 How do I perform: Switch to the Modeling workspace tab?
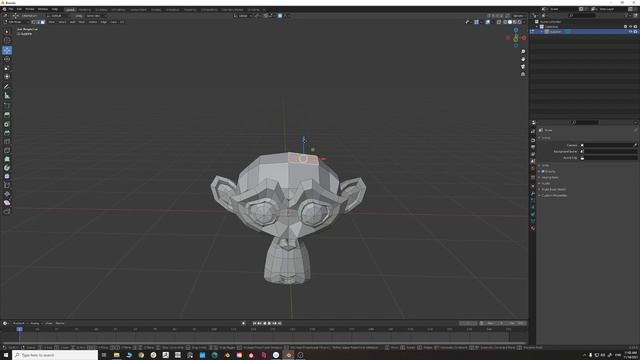tap(85, 9)
